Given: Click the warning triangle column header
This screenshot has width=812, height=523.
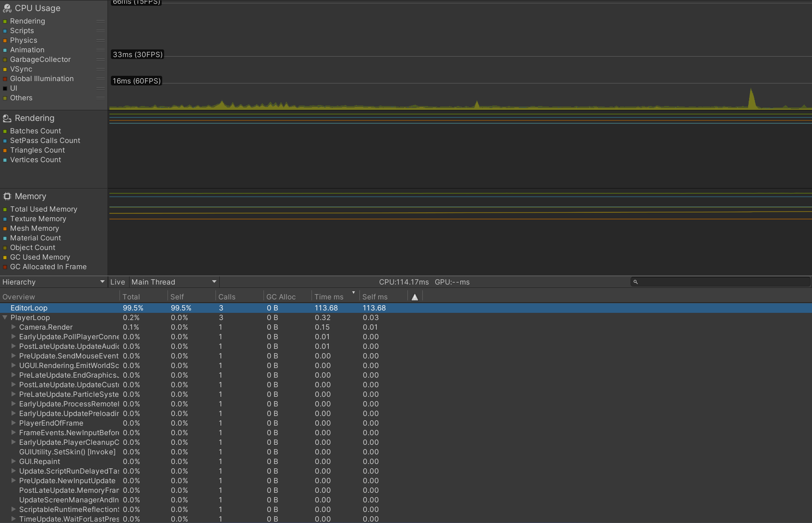Looking at the screenshot, I should point(415,297).
